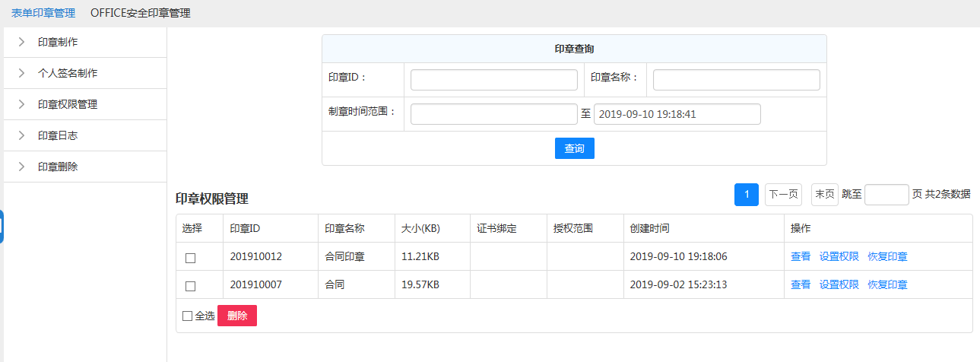Go to 下一页 in pagination
Image resolution: width=980 pixels, height=362 pixels.
(x=783, y=195)
